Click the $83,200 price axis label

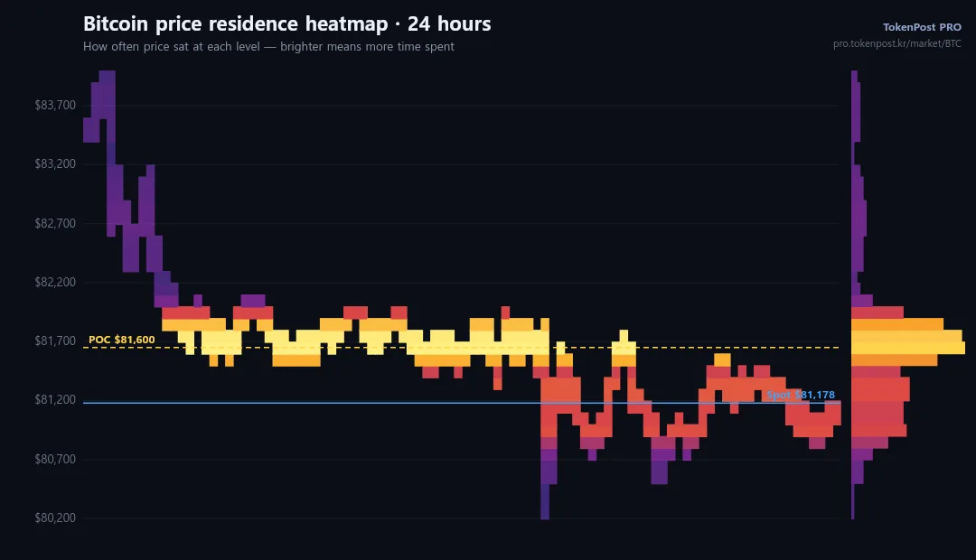click(x=55, y=164)
